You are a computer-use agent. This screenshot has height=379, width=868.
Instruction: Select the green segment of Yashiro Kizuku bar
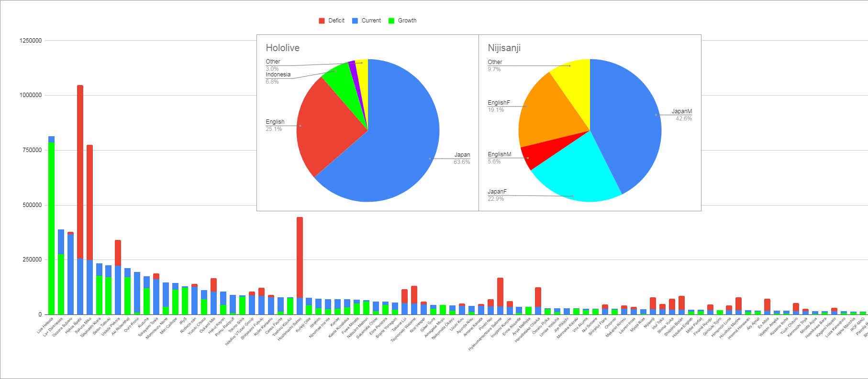(290, 306)
